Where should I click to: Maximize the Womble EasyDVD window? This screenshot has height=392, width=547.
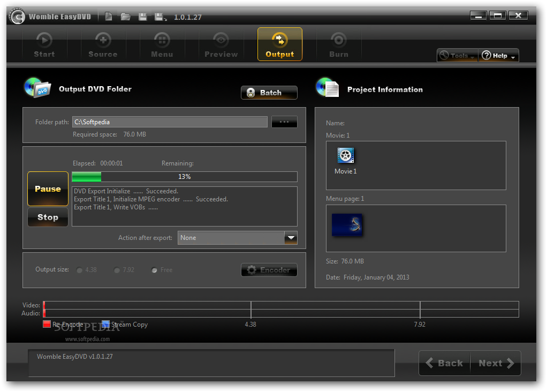[497, 16]
